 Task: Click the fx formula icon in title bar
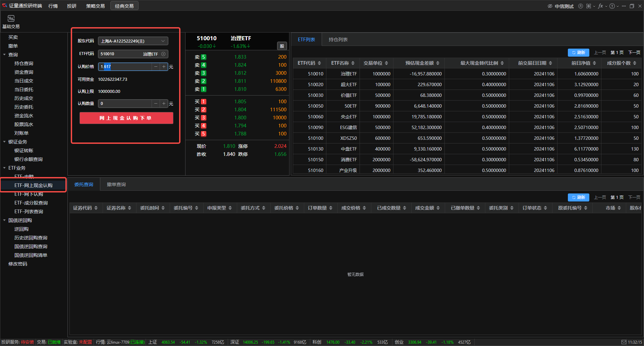(600, 6)
